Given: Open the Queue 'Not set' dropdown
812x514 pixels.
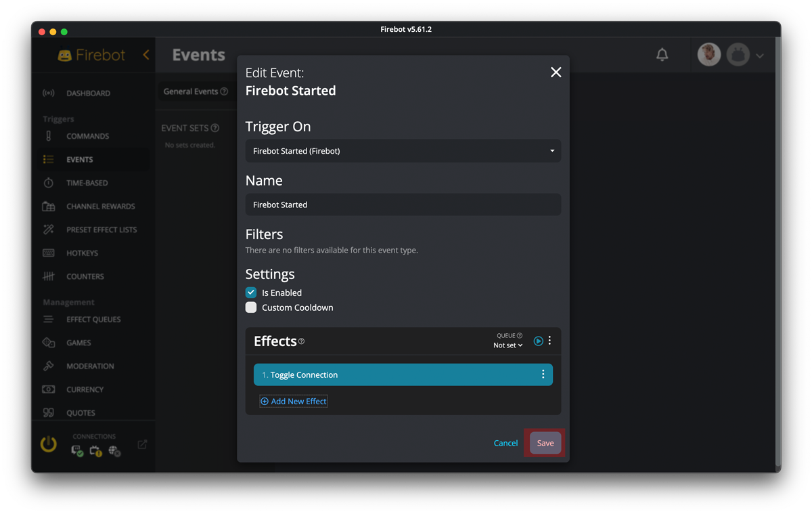Looking at the screenshot, I should [508, 345].
